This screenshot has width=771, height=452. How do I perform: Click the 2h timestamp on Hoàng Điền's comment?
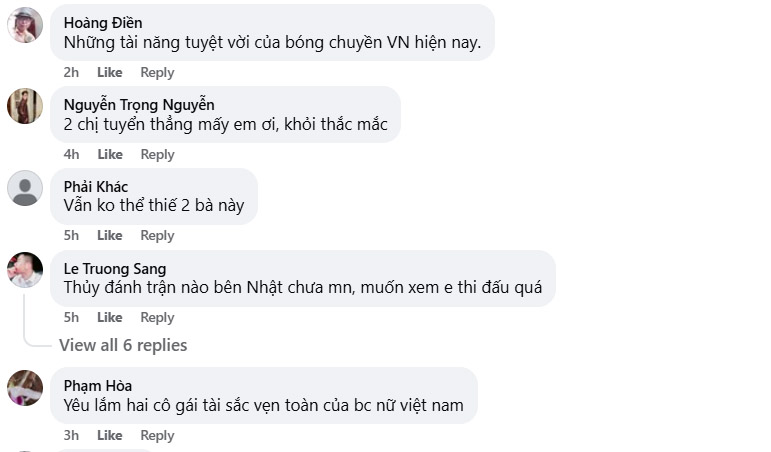point(71,73)
